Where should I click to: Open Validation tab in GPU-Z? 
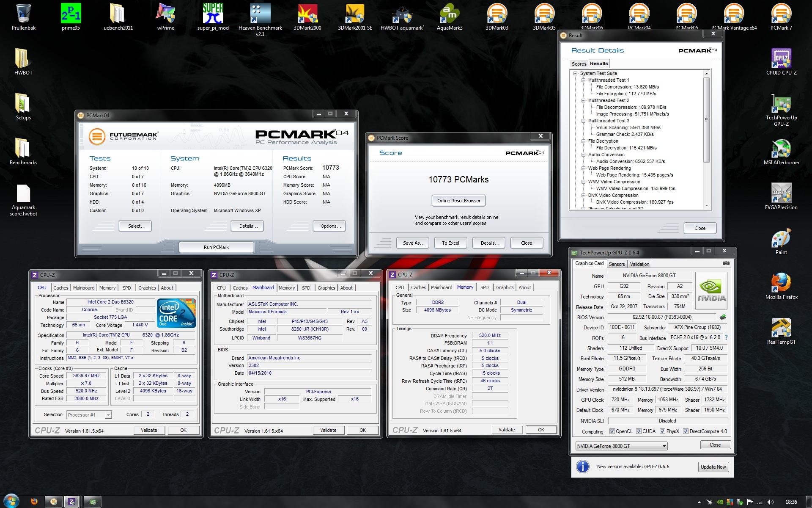tap(639, 264)
